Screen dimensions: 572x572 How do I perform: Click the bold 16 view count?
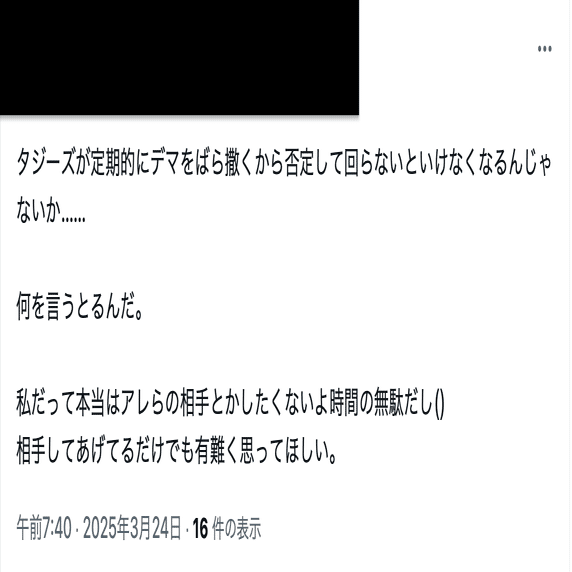click(200, 528)
